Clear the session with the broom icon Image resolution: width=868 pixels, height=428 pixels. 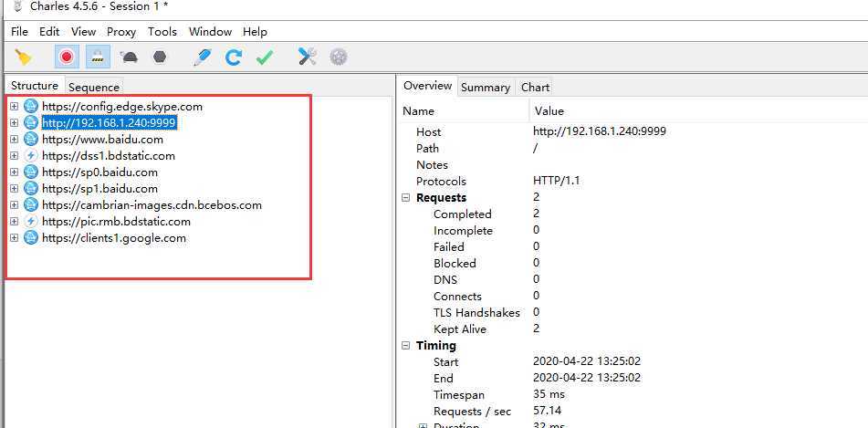tap(23, 57)
